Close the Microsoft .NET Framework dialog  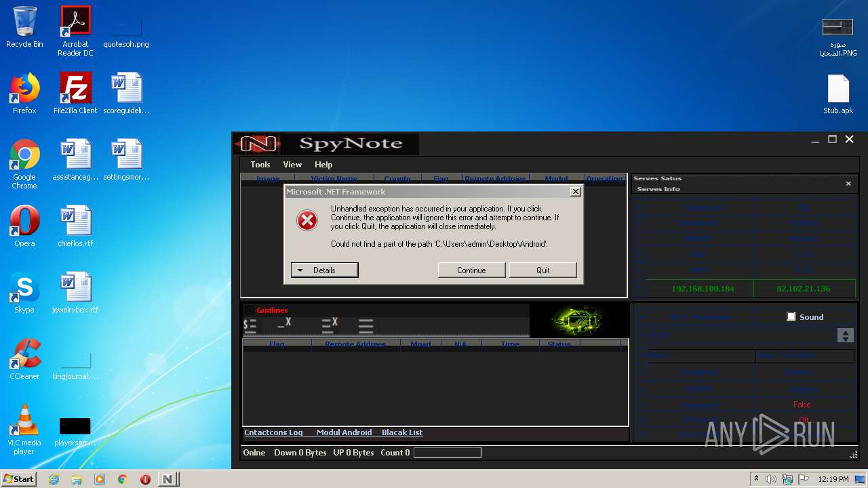[x=575, y=192]
